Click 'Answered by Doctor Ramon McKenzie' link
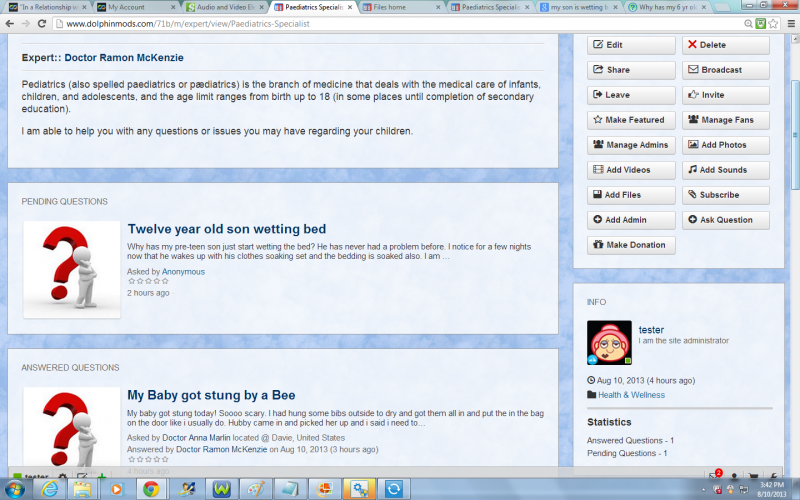800x500 pixels. [x=221, y=449]
